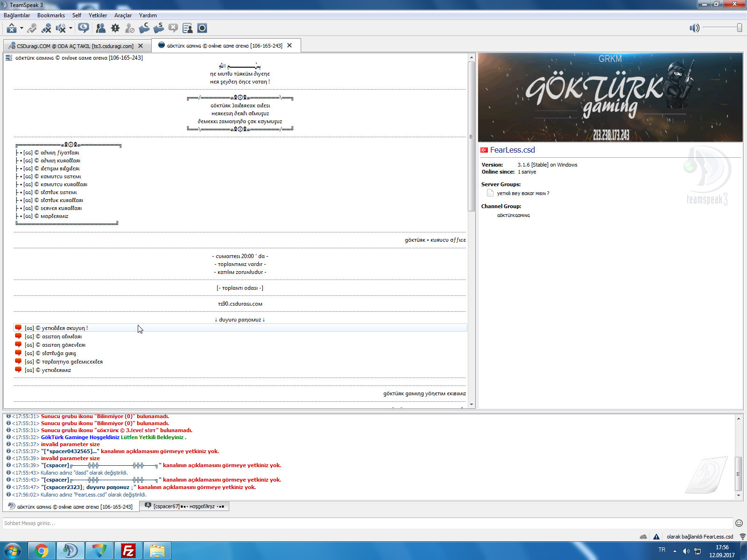Click connection wifi status icon

[x=742, y=537]
